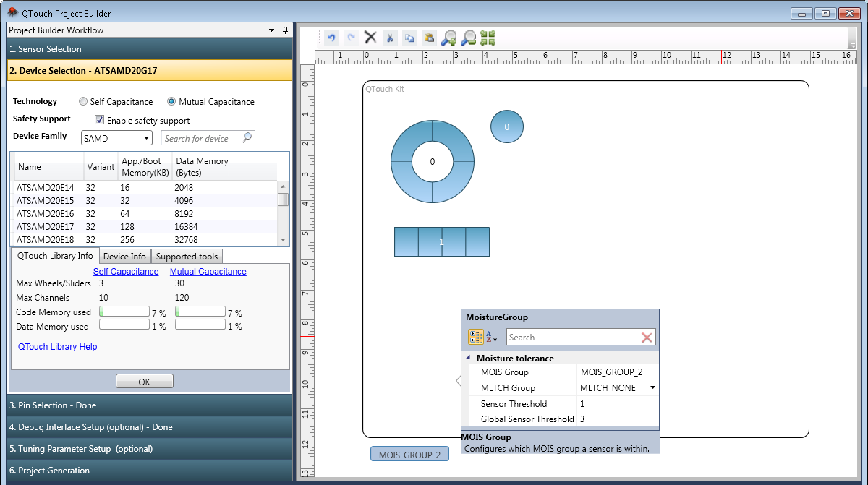Viewport: 868px width, 485px height.
Task: Zoom in on the QTouch Kit canvas
Action: pos(449,38)
